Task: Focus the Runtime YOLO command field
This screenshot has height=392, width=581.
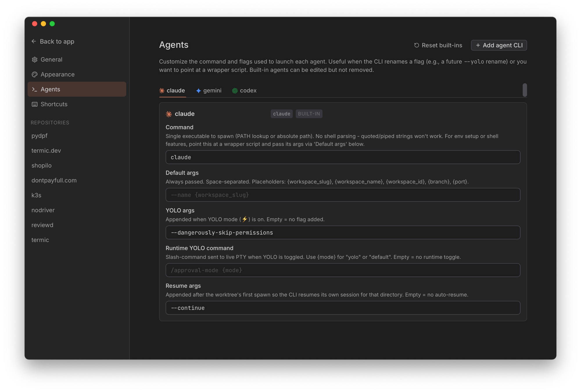Action: pyautogui.click(x=343, y=270)
